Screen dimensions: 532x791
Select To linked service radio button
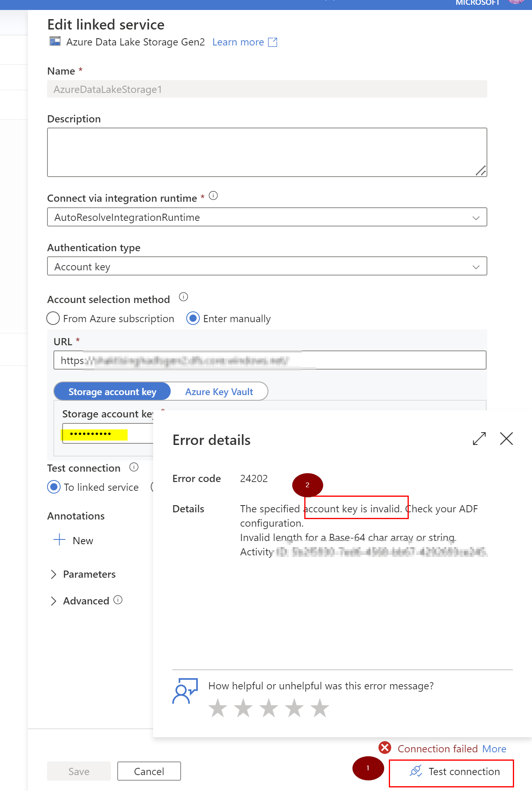pos(54,487)
